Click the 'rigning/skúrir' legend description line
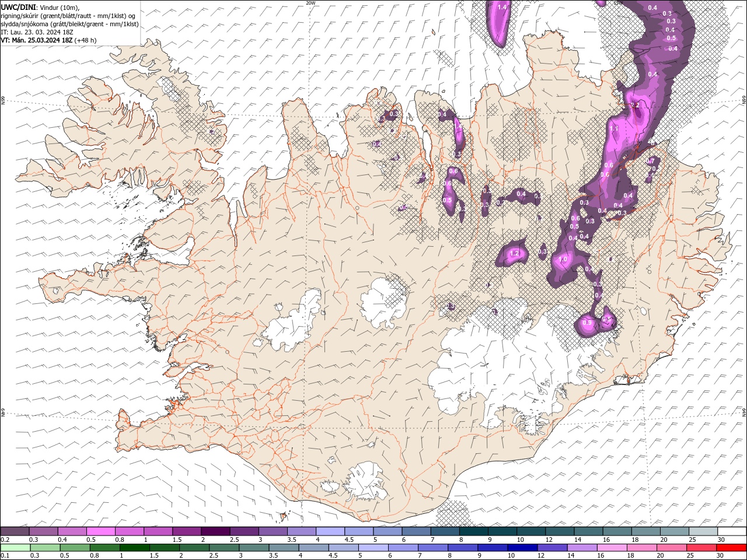 coord(68,16)
